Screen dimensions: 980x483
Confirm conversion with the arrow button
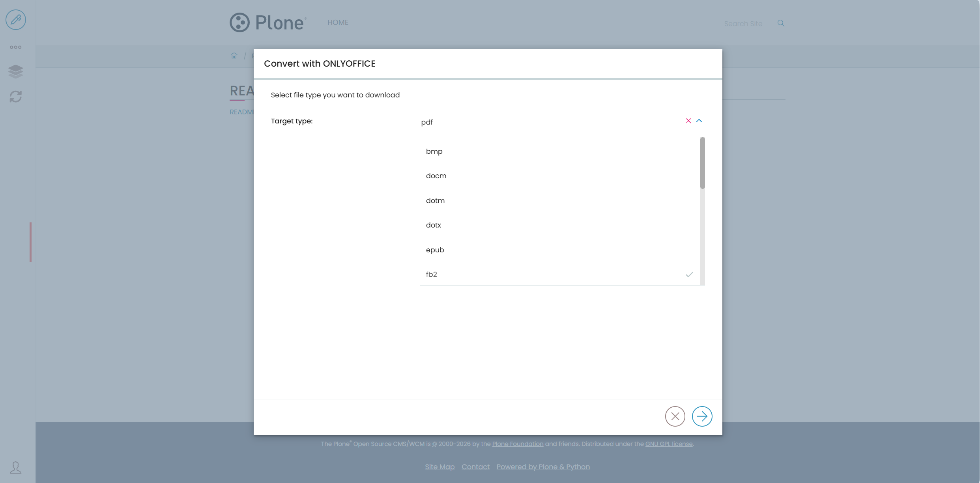click(702, 416)
